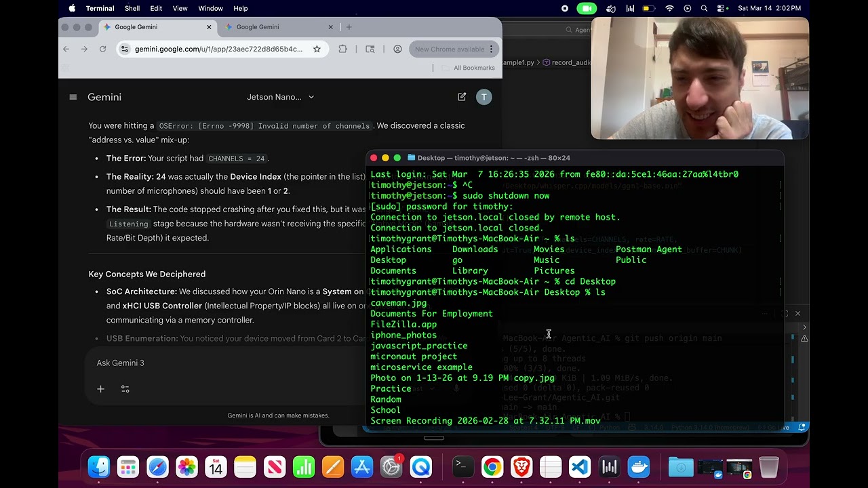Image resolution: width=868 pixels, height=488 pixels.
Task: Open new Chrome tab with plus icon
Action: tap(349, 27)
